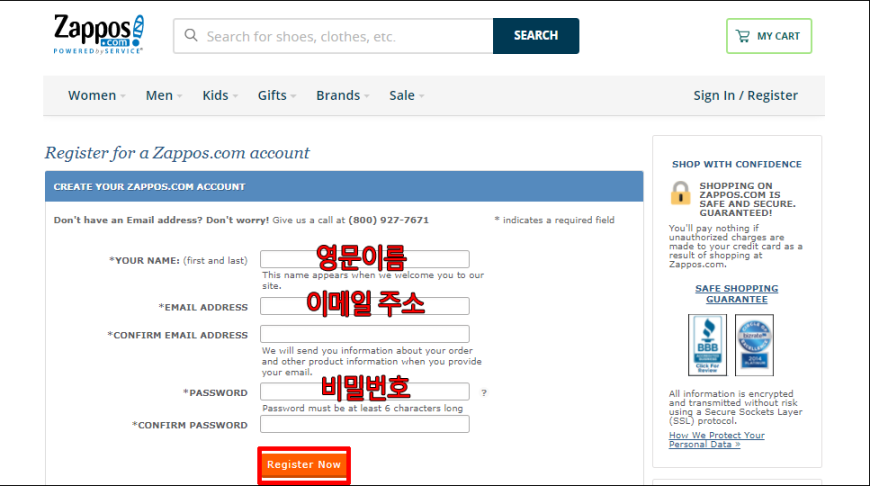This screenshot has height=486, width=870.
Task: Click the Confirm Email Address field
Action: pos(365,334)
